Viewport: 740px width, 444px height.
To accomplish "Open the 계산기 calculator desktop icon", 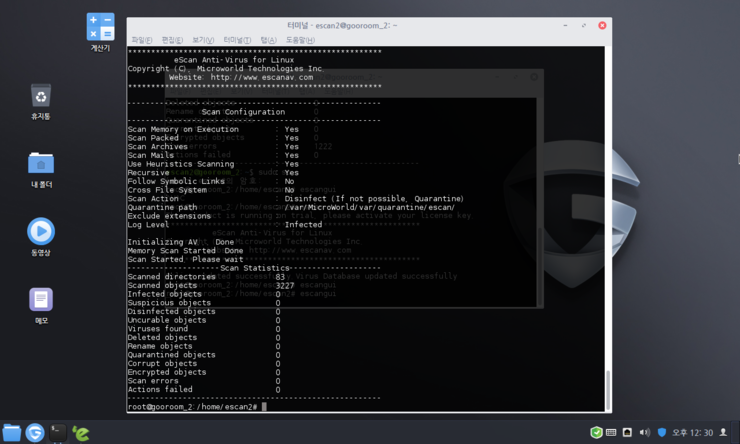I will [101, 32].
